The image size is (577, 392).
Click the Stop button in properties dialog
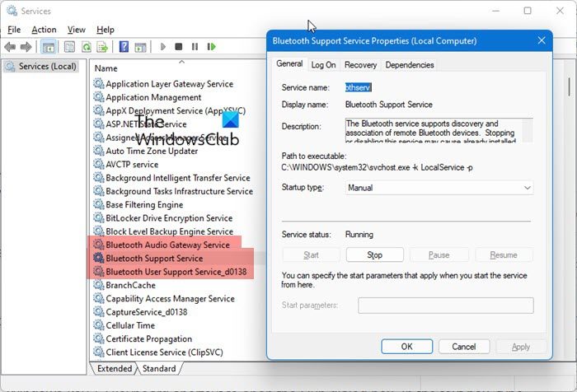point(374,254)
